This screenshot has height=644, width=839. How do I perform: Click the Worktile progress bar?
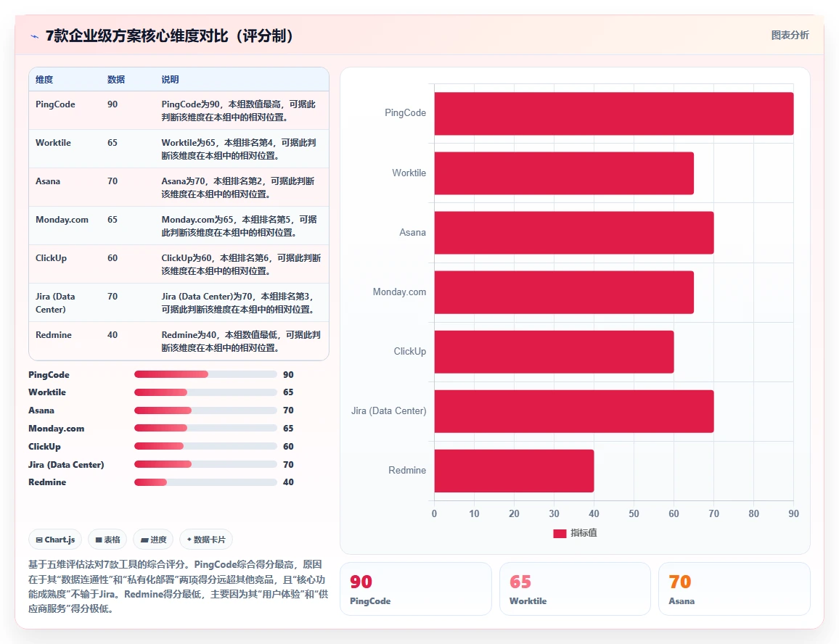(x=205, y=392)
